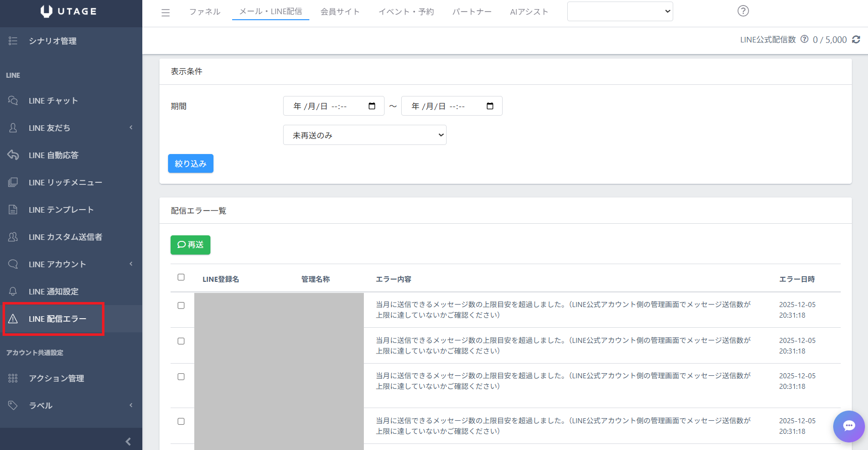Collapse the sidebar with the arrow icon

pyautogui.click(x=128, y=441)
